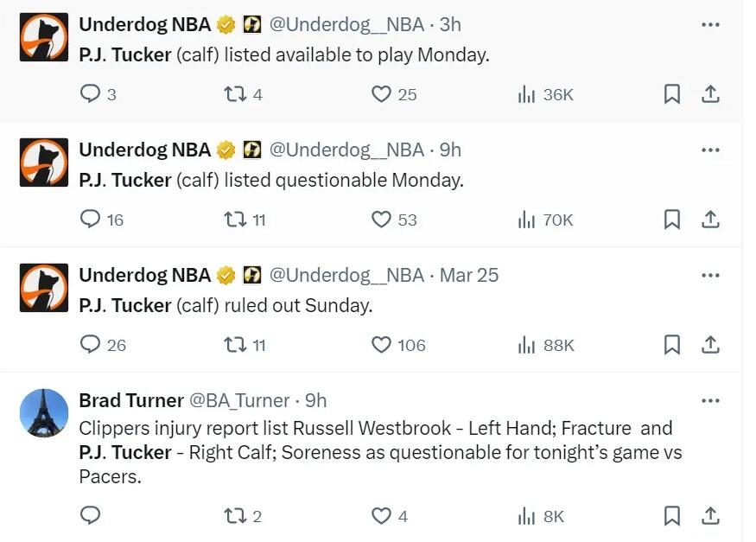The height and width of the screenshot is (542, 756).
Task: Like the 'listed questionable Monday' tweet
Action: (x=381, y=220)
